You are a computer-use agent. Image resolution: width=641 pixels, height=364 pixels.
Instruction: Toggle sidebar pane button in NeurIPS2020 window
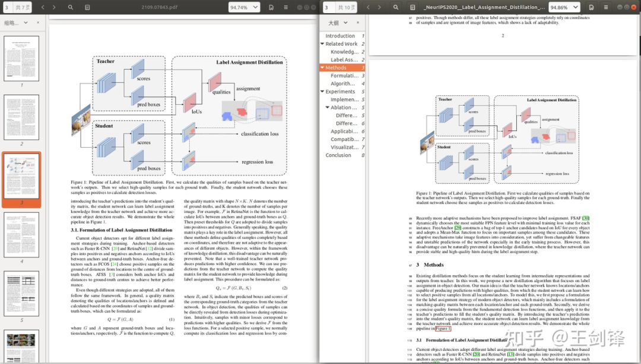[x=412, y=7]
